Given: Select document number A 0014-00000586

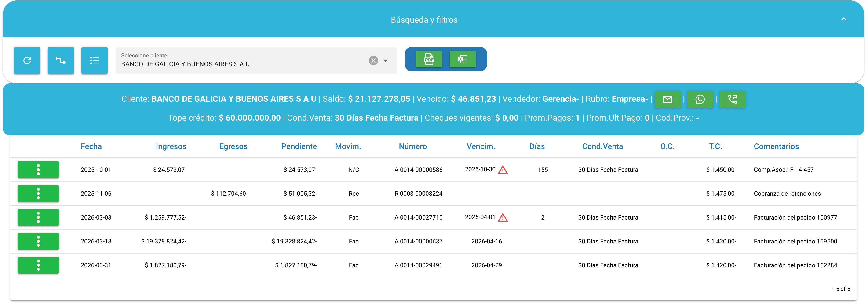Looking at the screenshot, I should coord(418,170).
